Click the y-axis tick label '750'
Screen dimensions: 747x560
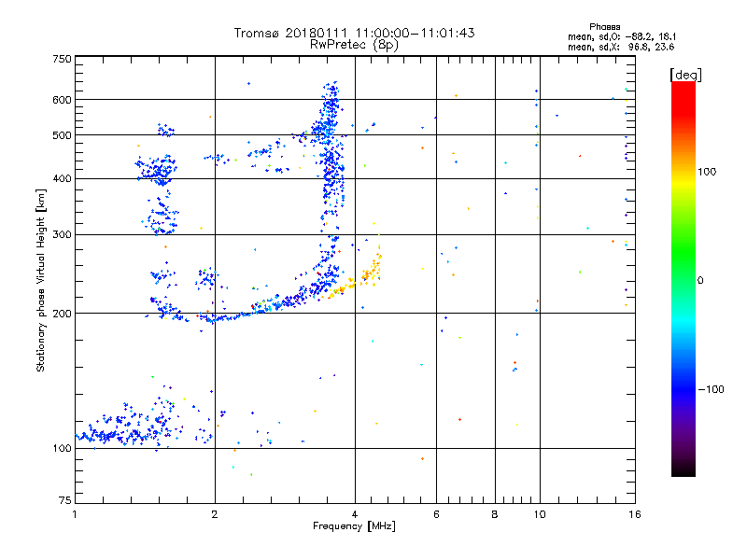point(62,59)
